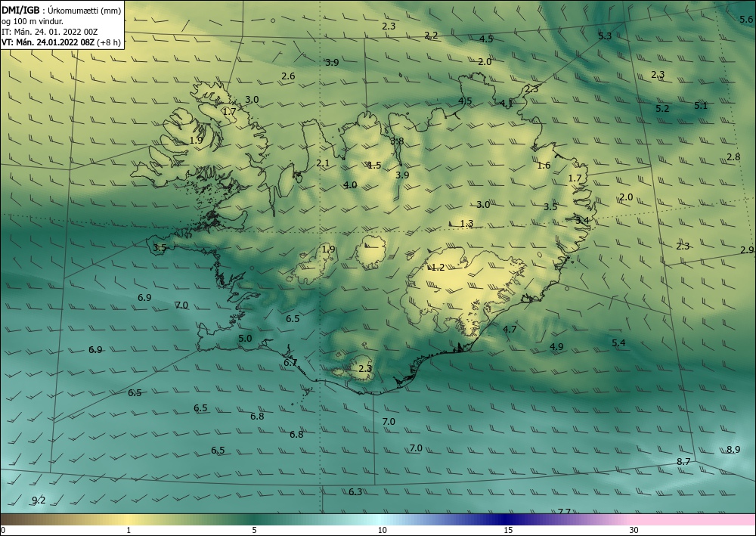
Task: Click the 0 tick on the color scale
Action: coord(3,530)
